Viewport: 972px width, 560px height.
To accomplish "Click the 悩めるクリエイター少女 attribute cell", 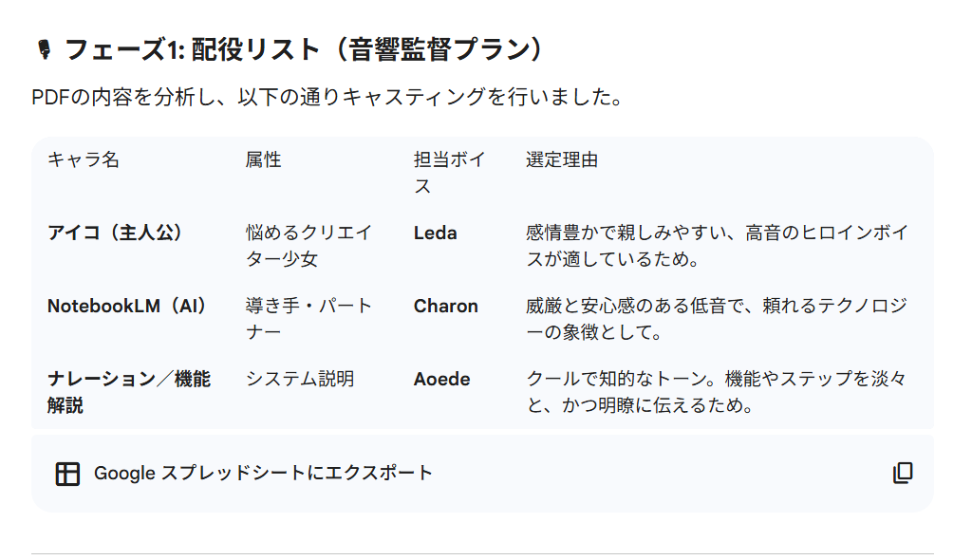I will tap(308, 245).
